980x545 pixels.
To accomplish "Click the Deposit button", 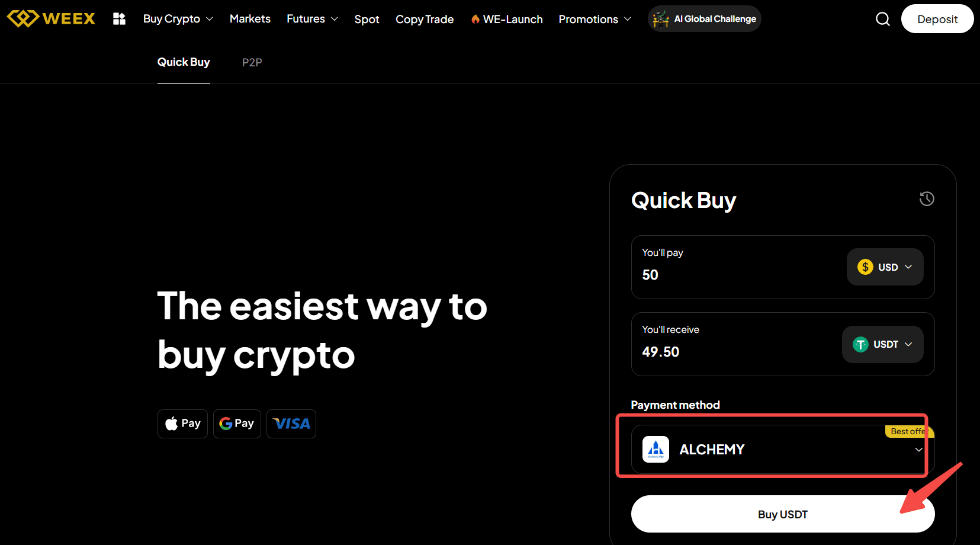I will coord(937,19).
